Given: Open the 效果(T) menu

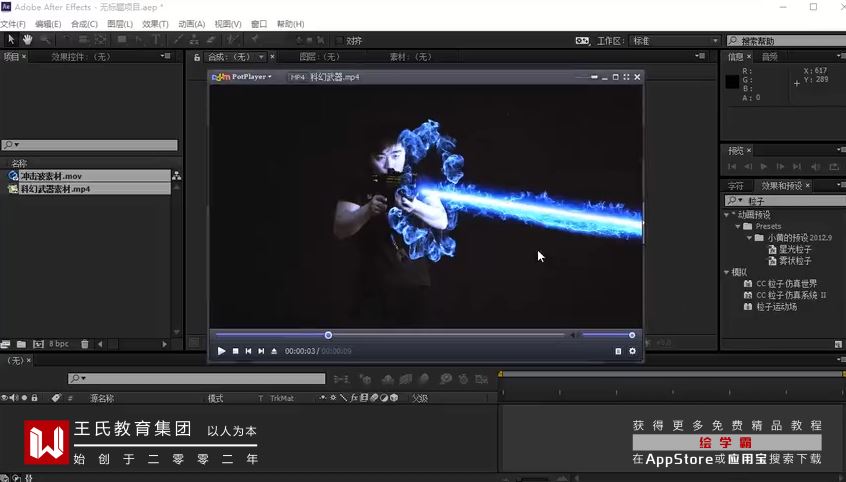Looking at the screenshot, I should coord(155,24).
